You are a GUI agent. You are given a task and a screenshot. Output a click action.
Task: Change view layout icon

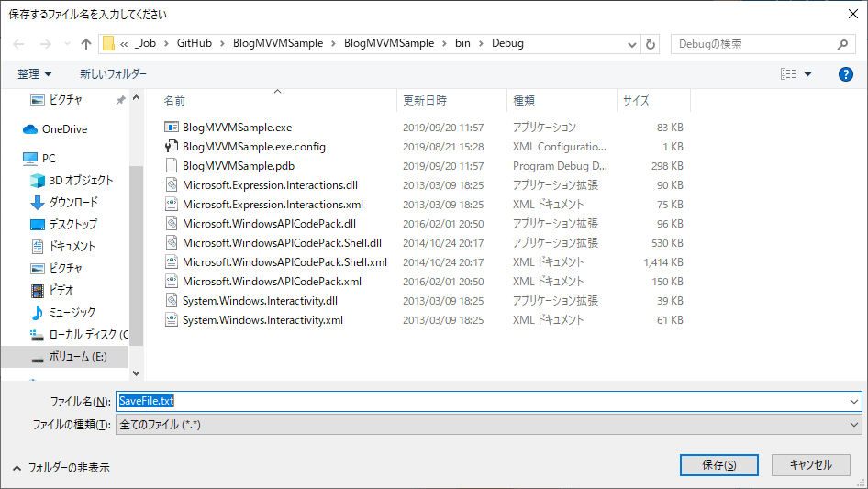788,73
